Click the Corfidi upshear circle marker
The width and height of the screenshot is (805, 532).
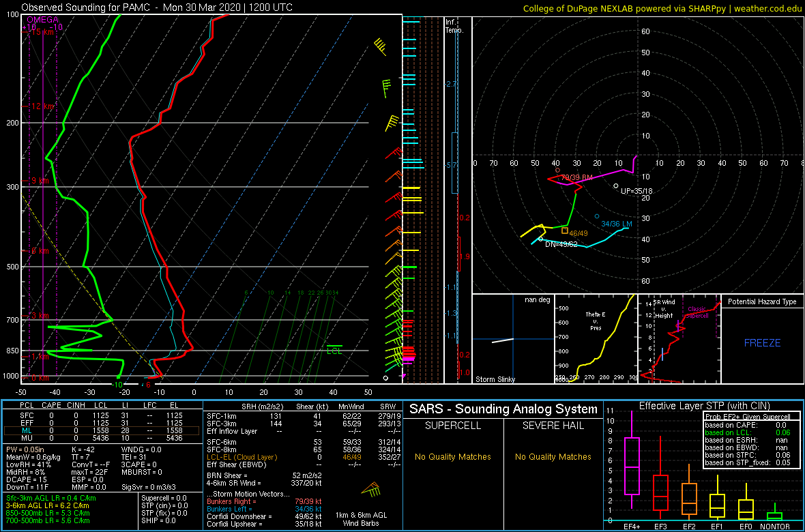pyautogui.click(x=616, y=186)
